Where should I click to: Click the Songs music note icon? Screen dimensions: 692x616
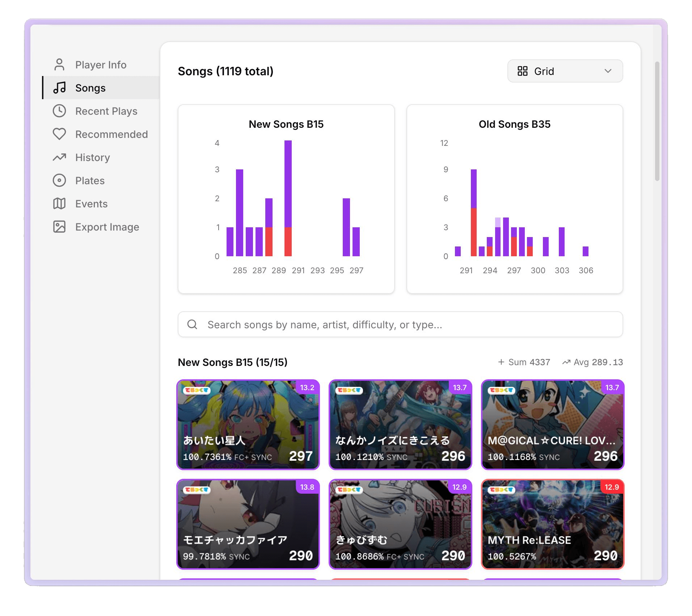point(59,88)
